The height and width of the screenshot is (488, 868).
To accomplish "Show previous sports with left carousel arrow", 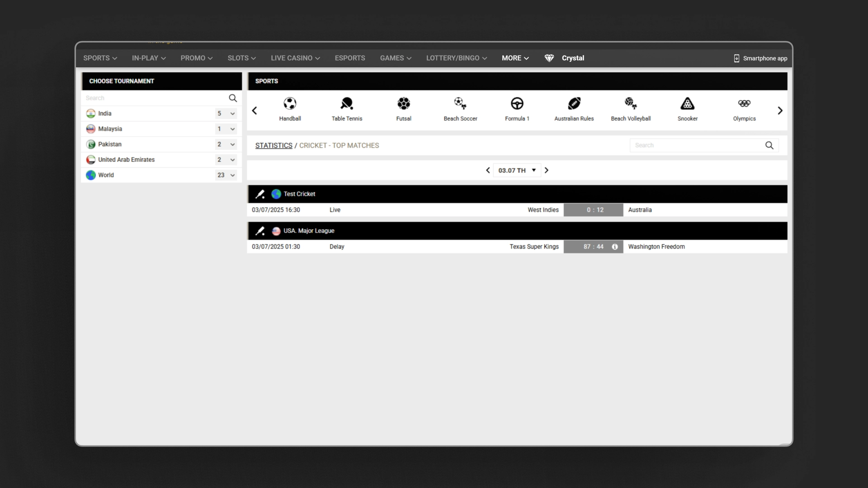I will pos(255,111).
